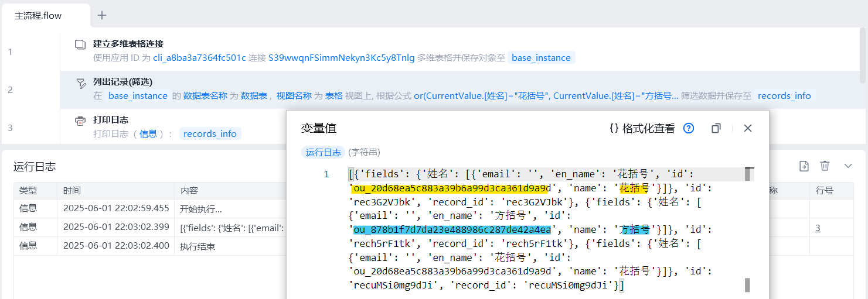Click 数据表 table name parameter in step 2
This screenshot has width=868, height=299.
pyautogui.click(x=254, y=96)
